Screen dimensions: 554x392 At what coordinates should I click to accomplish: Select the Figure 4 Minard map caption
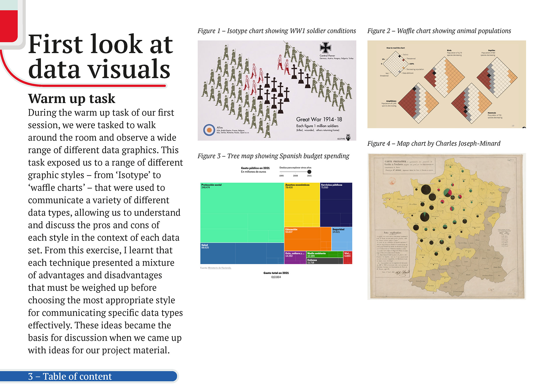[x=434, y=143]
